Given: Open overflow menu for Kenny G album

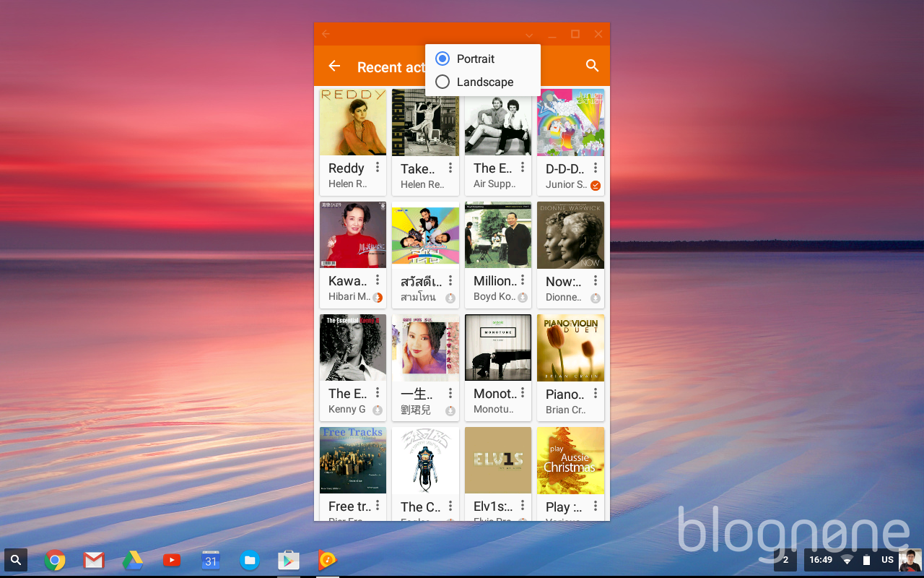Looking at the screenshot, I should coord(378,393).
